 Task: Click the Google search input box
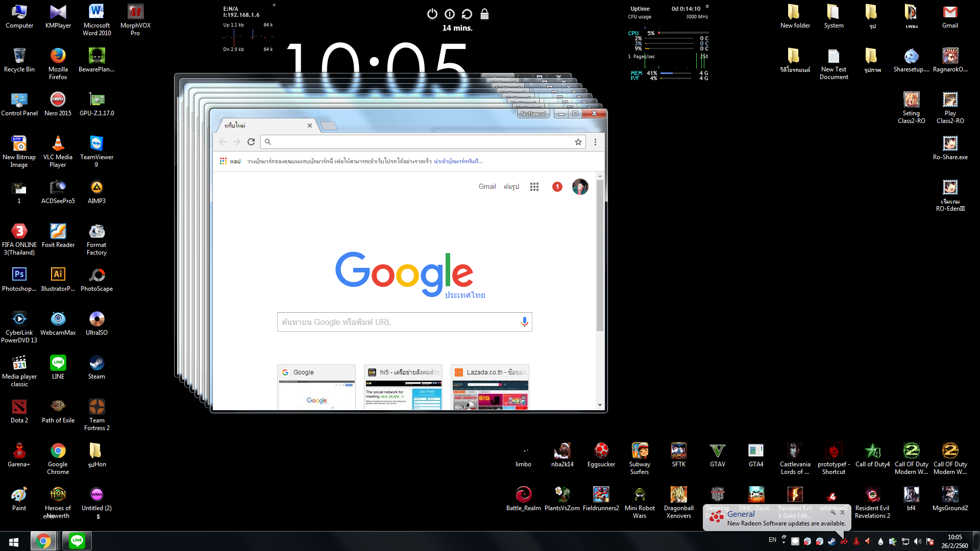coord(398,322)
